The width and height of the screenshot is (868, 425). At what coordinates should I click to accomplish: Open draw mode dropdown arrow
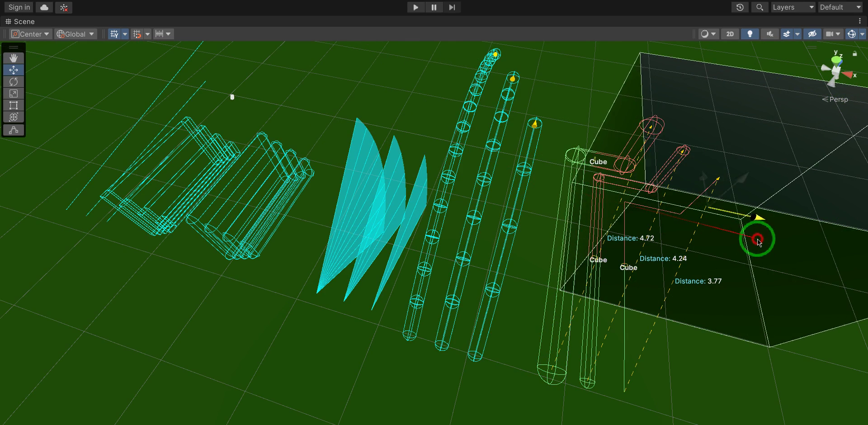(x=713, y=34)
